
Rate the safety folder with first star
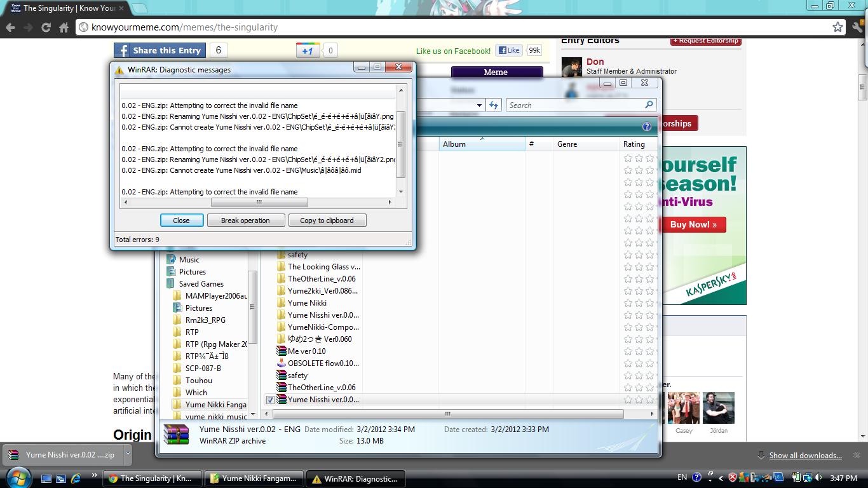(628, 255)
